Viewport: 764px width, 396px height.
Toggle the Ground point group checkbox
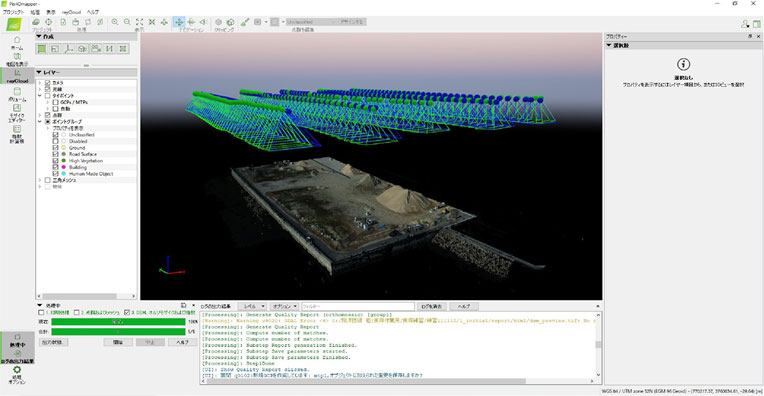tap(56, 148)
